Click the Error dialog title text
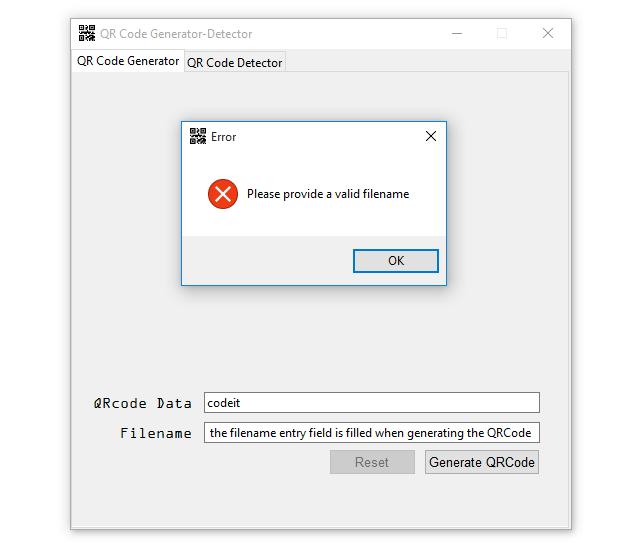 point(223,137)
